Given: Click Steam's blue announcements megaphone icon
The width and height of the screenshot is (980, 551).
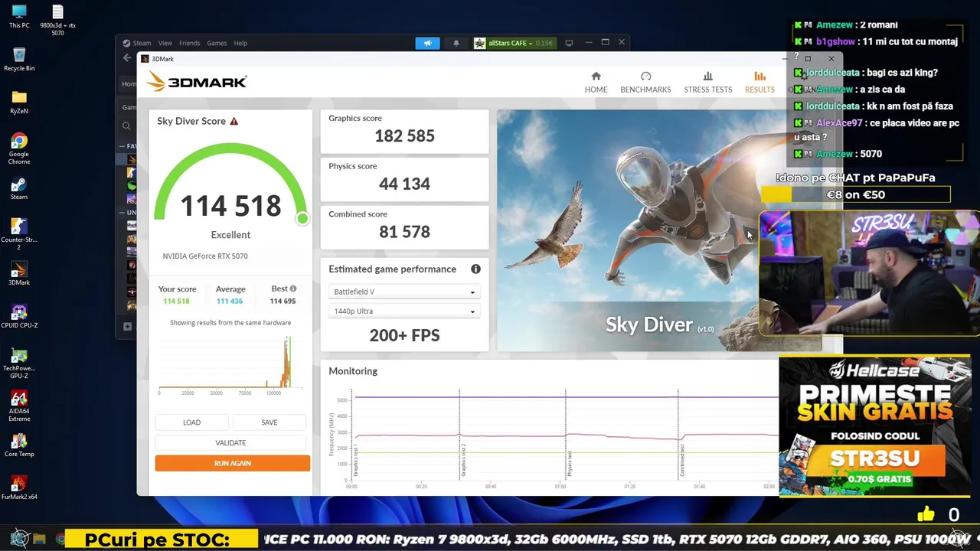Looking at the screenshot, I should pyautogui.click(x=428, y=43).
